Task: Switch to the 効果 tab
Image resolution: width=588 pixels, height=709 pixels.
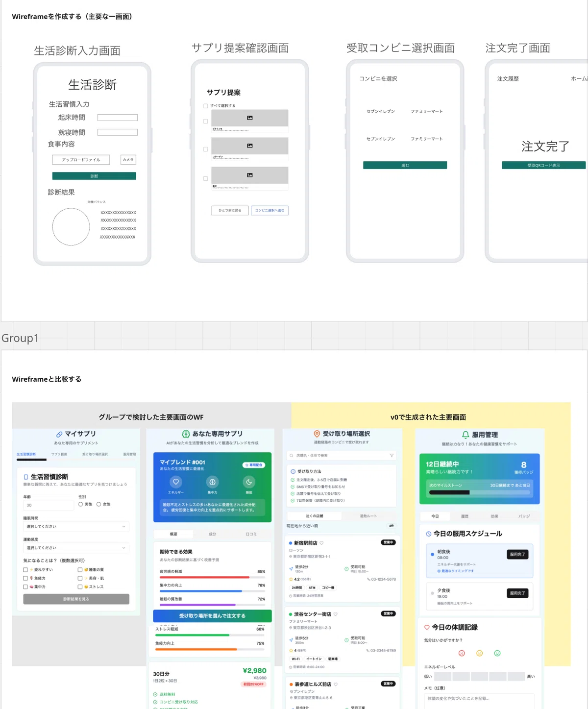Action: [494, 516]
